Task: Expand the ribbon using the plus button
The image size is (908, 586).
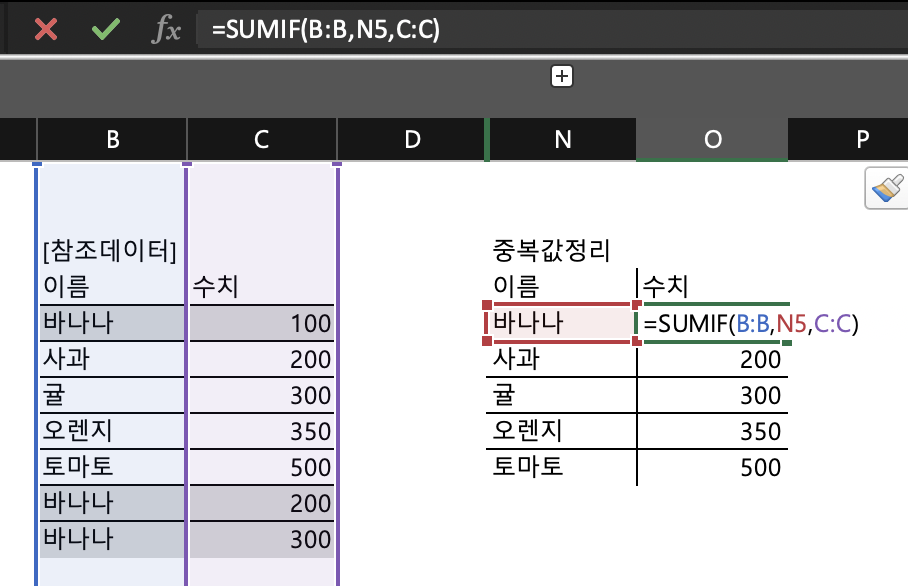Action: tap(561, 76)
